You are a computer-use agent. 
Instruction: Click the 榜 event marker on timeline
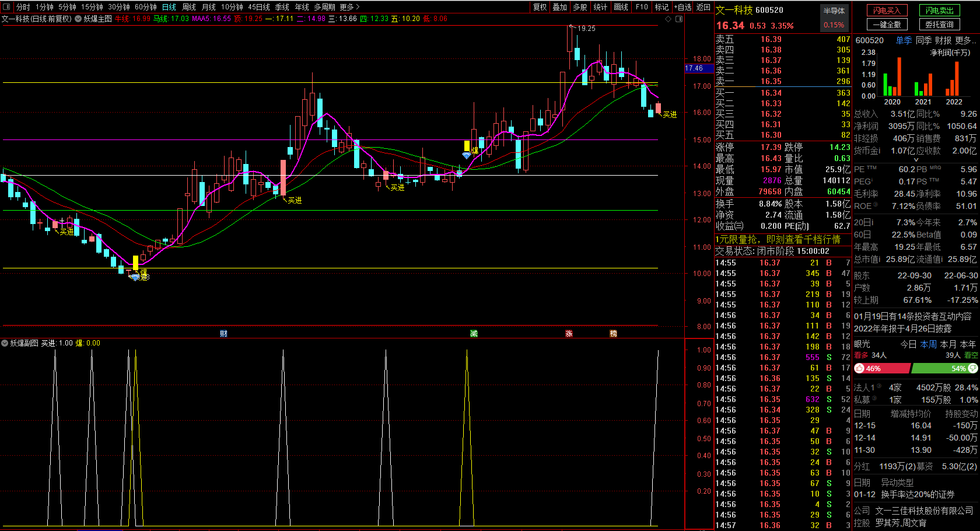pyautogui.click(x=613, y=333)
